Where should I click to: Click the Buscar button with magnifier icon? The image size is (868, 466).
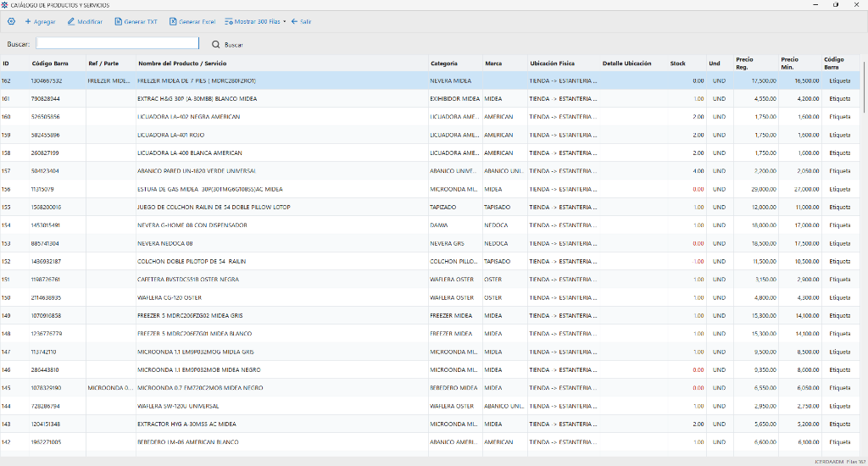click(227, 44)
